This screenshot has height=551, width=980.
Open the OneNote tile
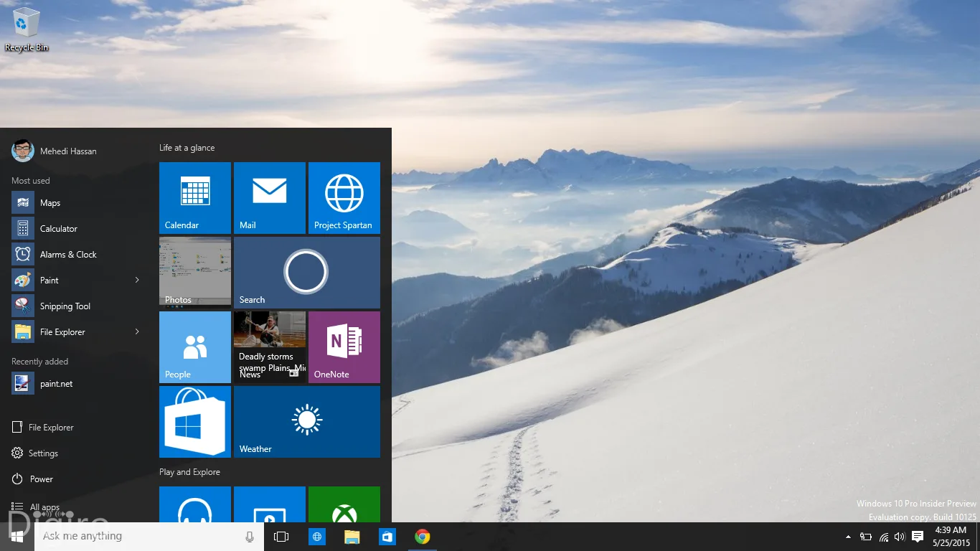[344, 347]
